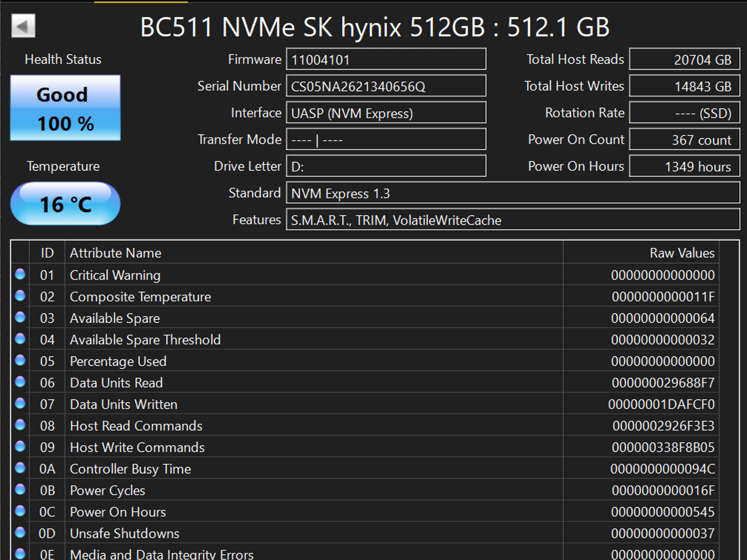
Task: Click the Raw Values column header
Action: point(641,253)
